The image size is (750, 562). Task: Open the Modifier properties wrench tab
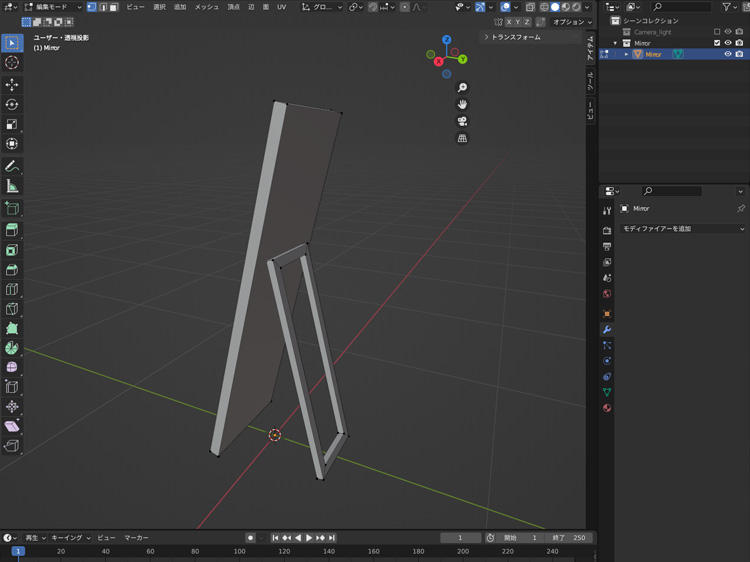coord(607,329)
